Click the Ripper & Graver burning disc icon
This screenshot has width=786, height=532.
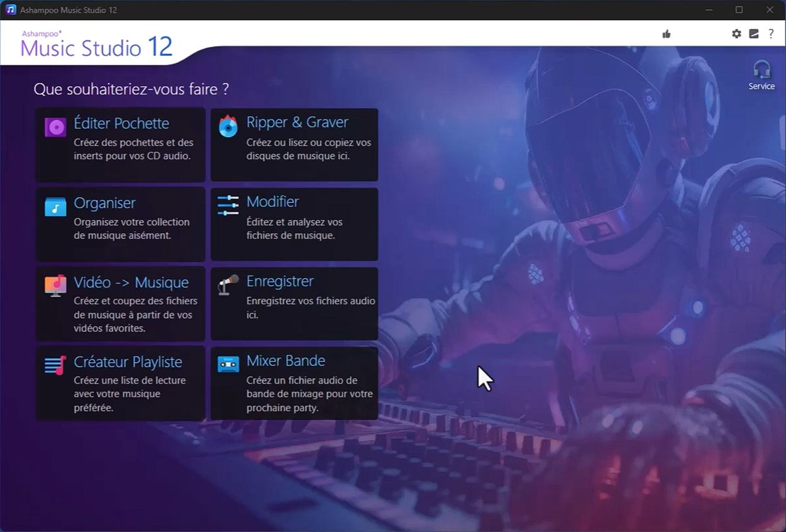coord(228,126)
